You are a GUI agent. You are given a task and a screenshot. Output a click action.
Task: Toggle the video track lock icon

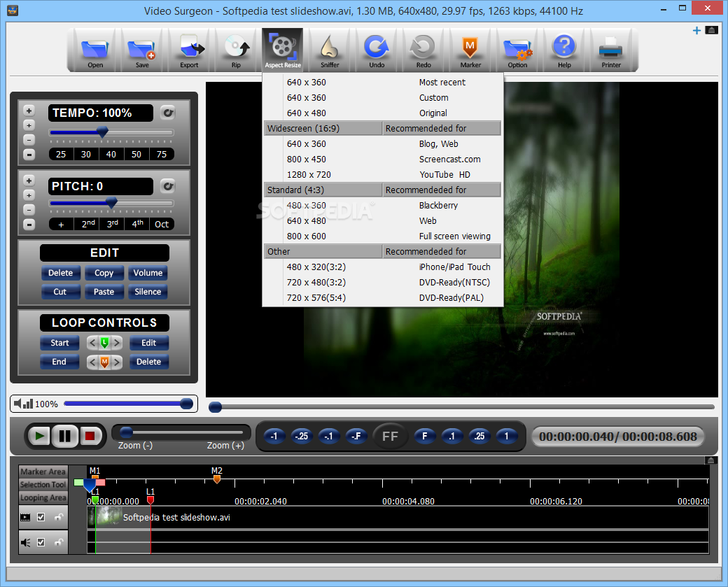[x=59, y=517]
